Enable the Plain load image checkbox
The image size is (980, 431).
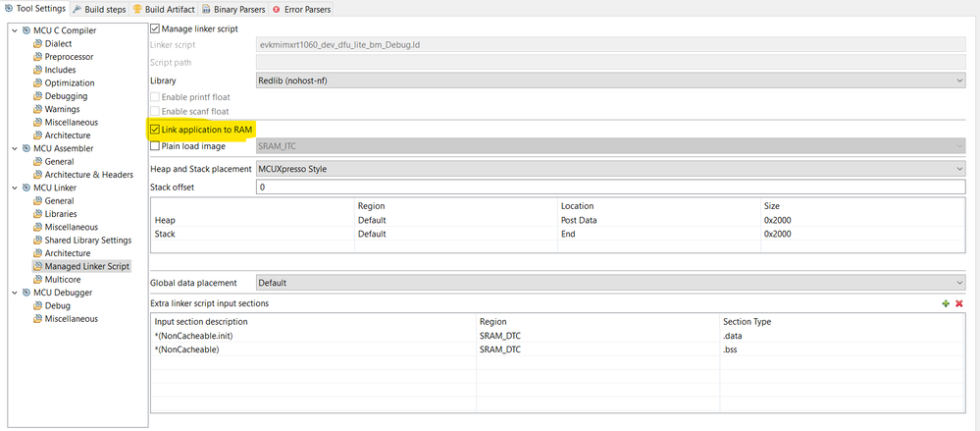(x=155, y=146)
